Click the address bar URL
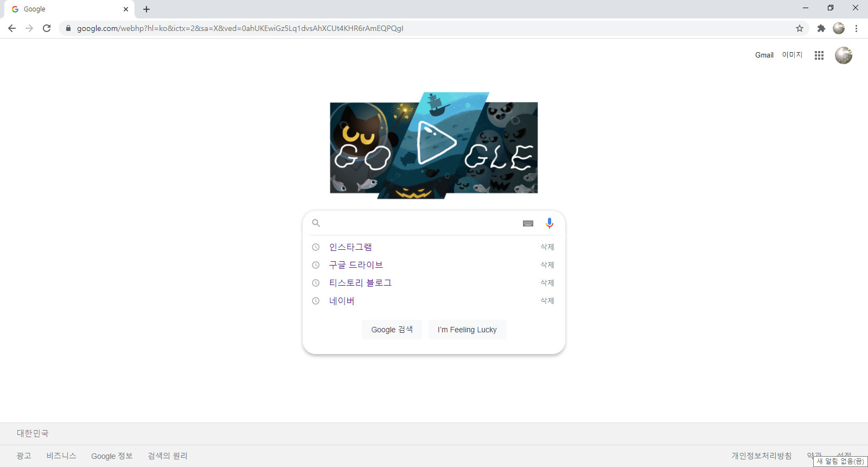 click(240, 28)
